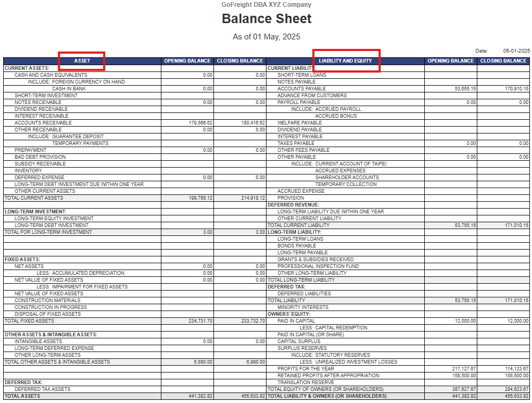This screenshot has width=532, height=403.
Task: Click the PAID IN CAPITAL row label
Action: coord(296,321)
